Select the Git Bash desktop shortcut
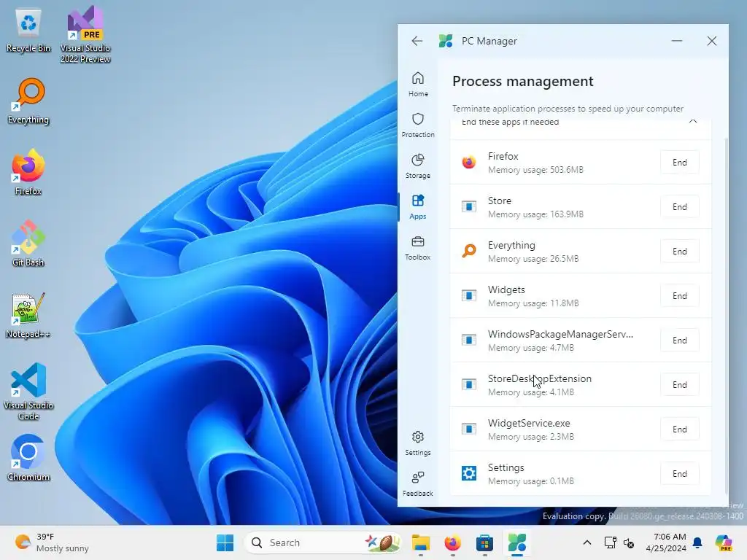Image resolution: width=747 pixels, height=560 pixels. pyautogui.click(x=28, y=244)
